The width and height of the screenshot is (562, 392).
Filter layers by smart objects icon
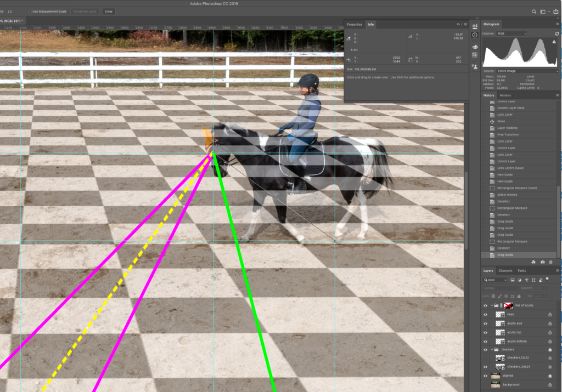[x=541, y=280]
